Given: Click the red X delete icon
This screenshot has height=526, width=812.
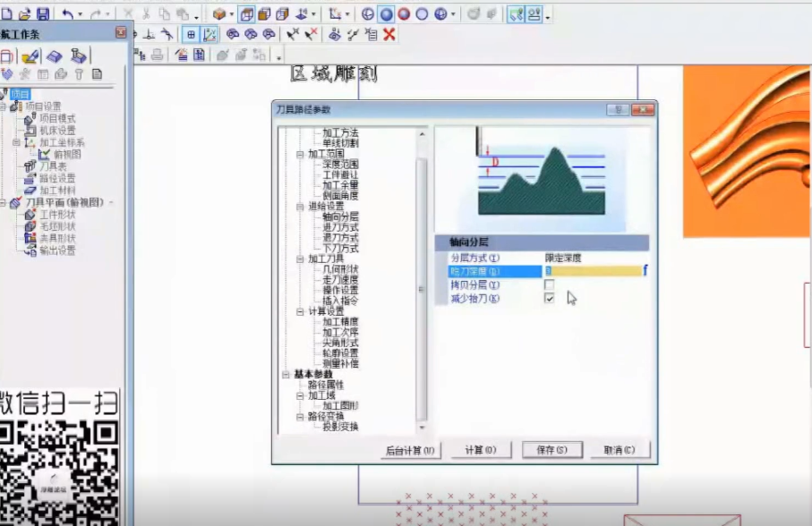Looking at the screenshot, I should pyautogui.click(x=389, y=35).
